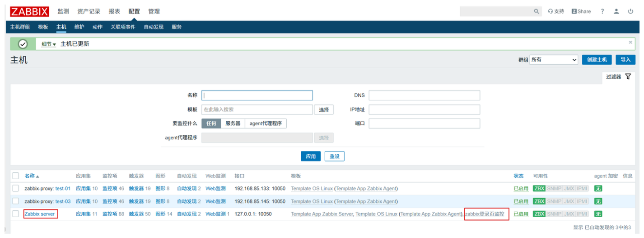The image size is (644, 238).
Task: Click the logout power icon
Action: (630, 11)
